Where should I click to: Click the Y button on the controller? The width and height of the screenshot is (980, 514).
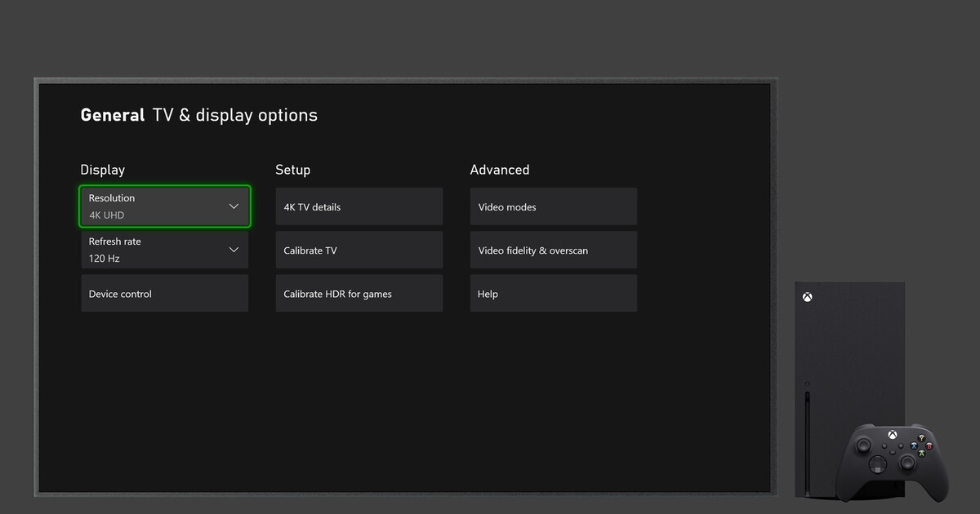coord(921,438)
